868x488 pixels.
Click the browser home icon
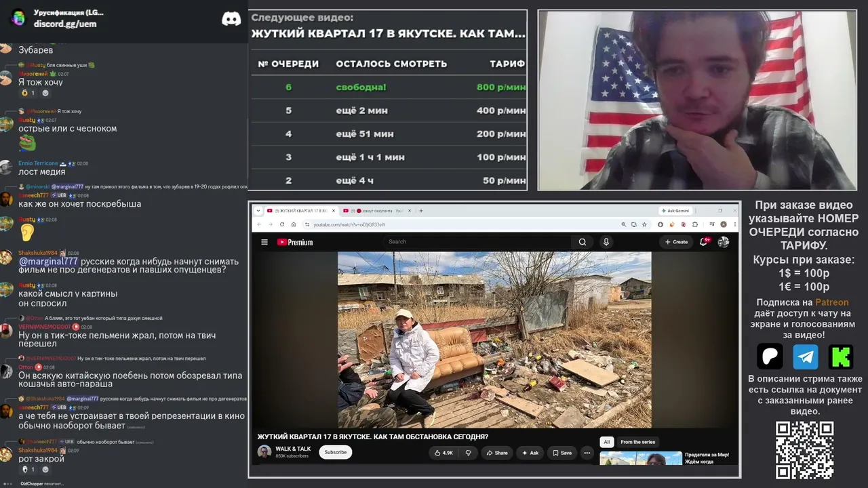tap(293, 224)
